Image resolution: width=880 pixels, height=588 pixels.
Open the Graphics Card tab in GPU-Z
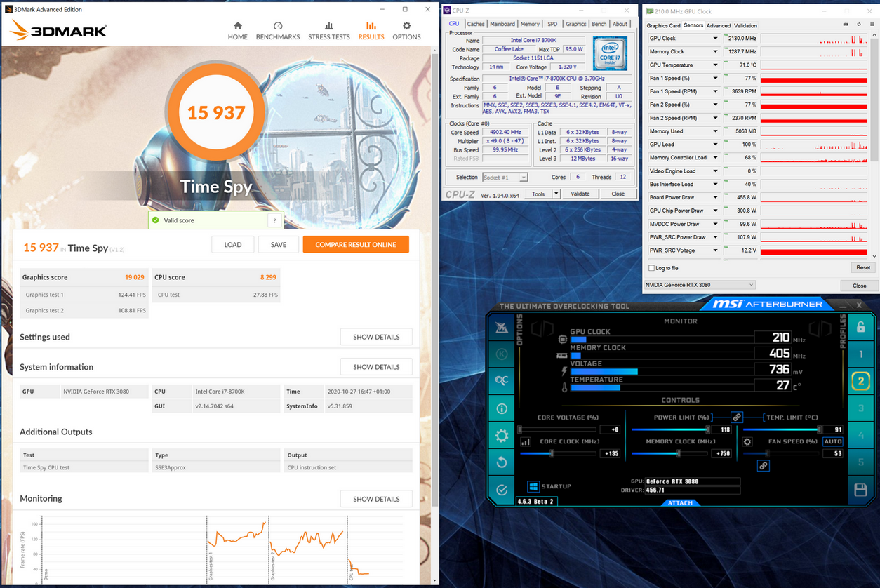(663, 26)
